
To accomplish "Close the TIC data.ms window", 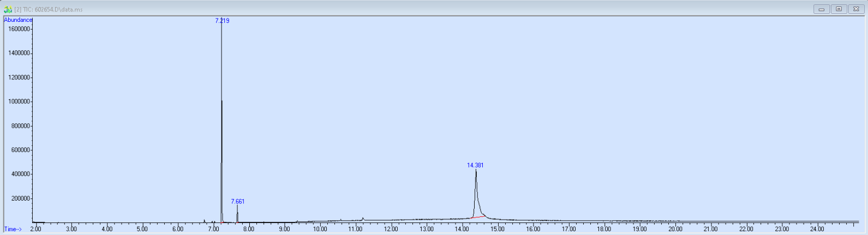I will click(x=856, y=9).
